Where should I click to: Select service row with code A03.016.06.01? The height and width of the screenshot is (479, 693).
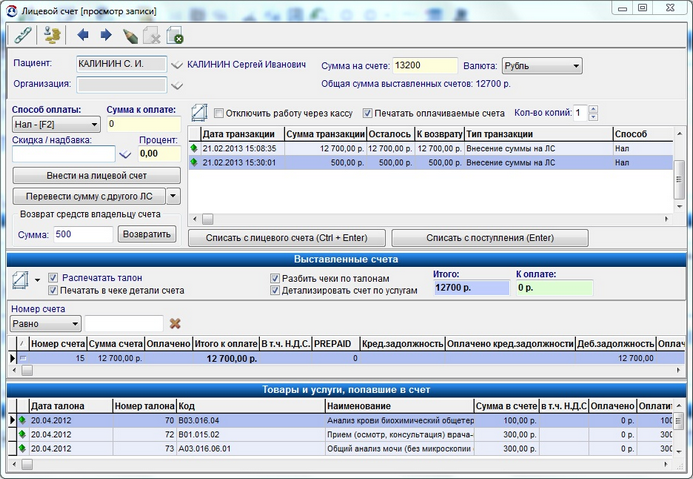340,449
